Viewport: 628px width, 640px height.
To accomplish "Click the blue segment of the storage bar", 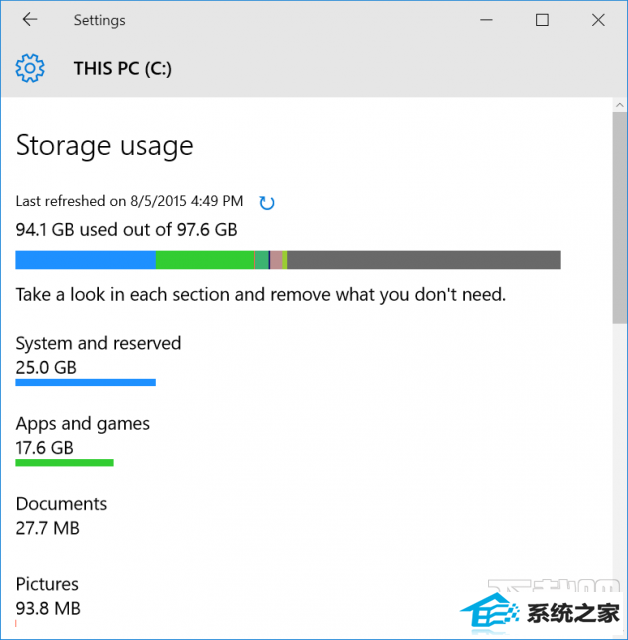I will tap(85, 260).
